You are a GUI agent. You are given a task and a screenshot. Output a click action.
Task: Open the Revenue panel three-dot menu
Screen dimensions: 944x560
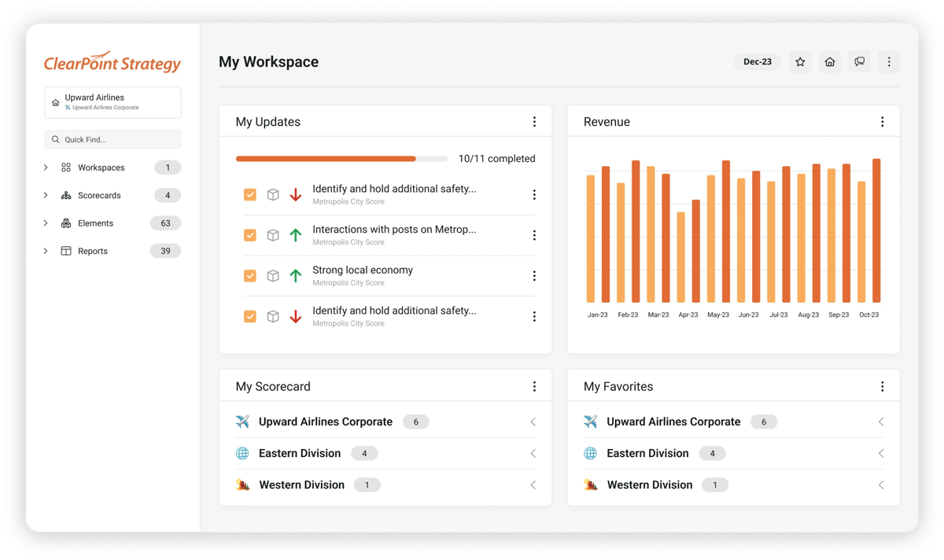882,122
